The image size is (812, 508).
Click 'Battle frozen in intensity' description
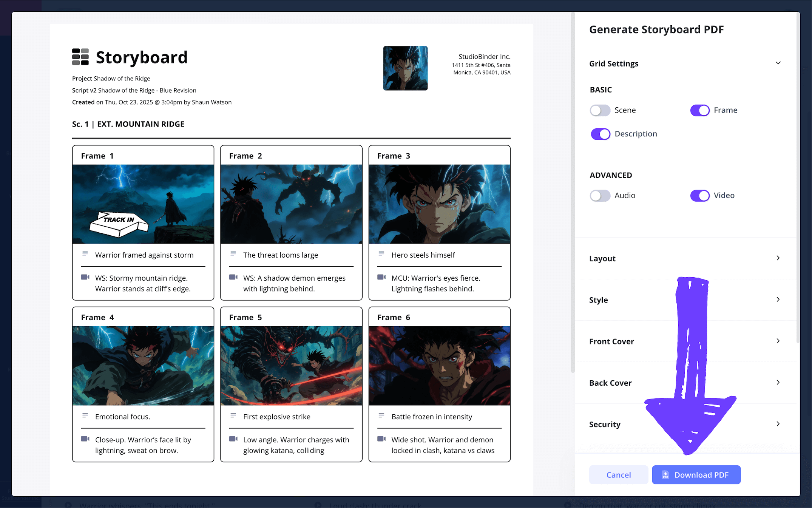coord(432,417)
